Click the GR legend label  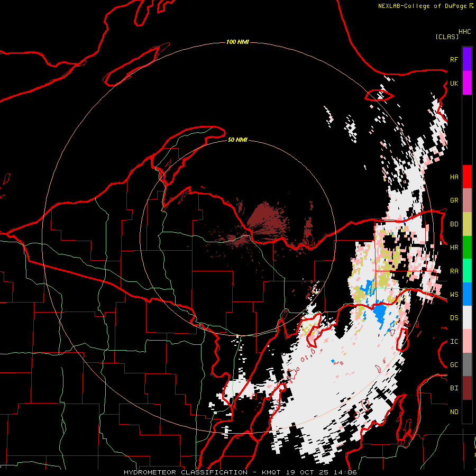[x=454, y=200]
